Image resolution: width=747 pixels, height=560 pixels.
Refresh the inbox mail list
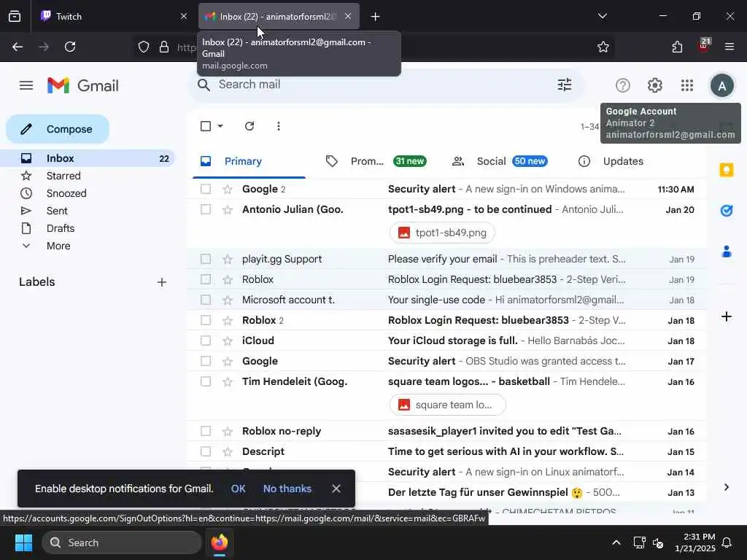[x=249, y=126]
